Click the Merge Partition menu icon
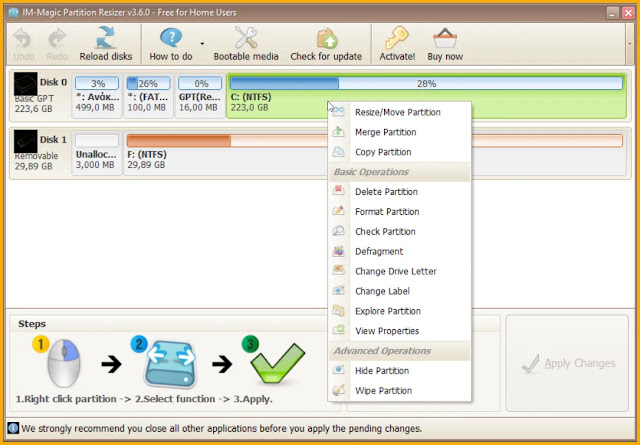 pyautogui.click(x=338, y=131)
